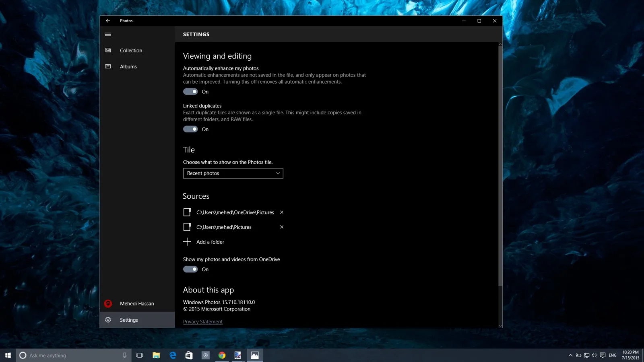Screen dimensions: 644x362
Task: Turn off Automatically enhance my photos
Action: (190, 92)
